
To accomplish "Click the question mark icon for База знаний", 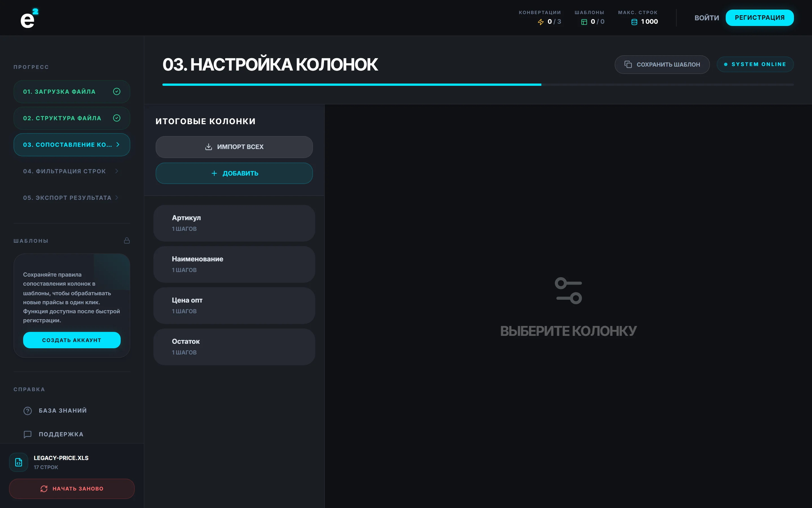I will 28,411.
